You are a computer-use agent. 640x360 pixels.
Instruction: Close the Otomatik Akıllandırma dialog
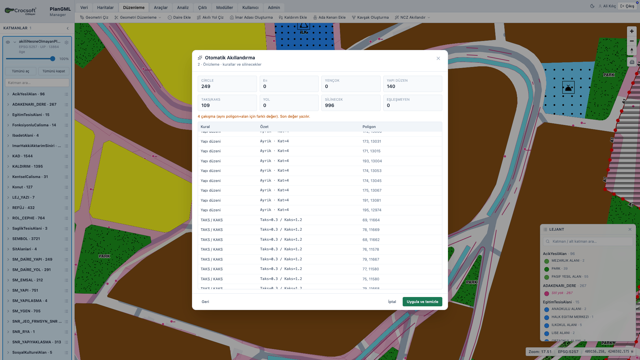[438, 58]
